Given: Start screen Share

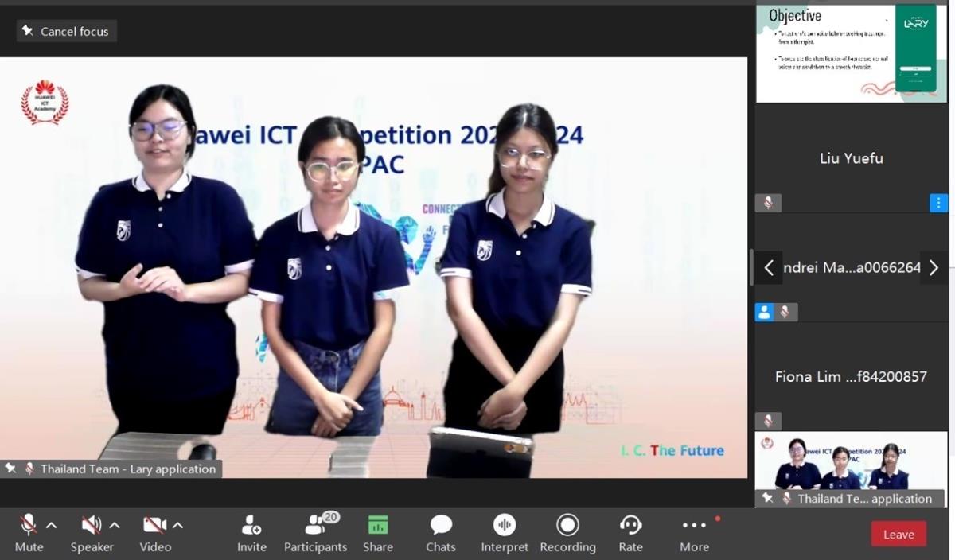Looking at the screenshot, I should [x=378, y=533].
